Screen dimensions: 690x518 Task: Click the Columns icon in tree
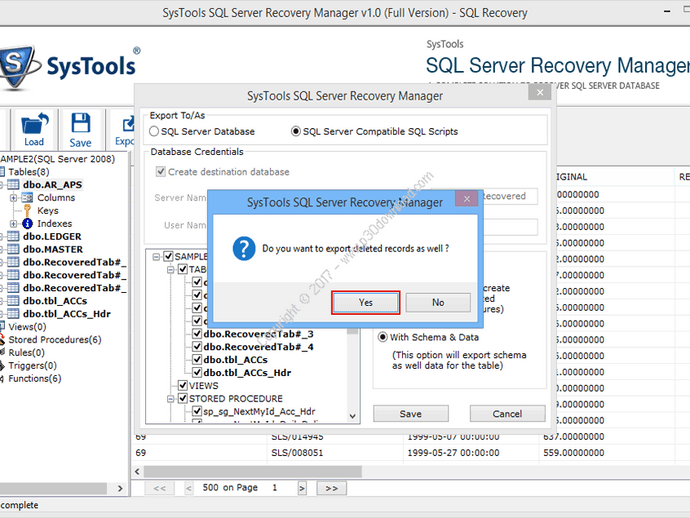pos(27,198)
